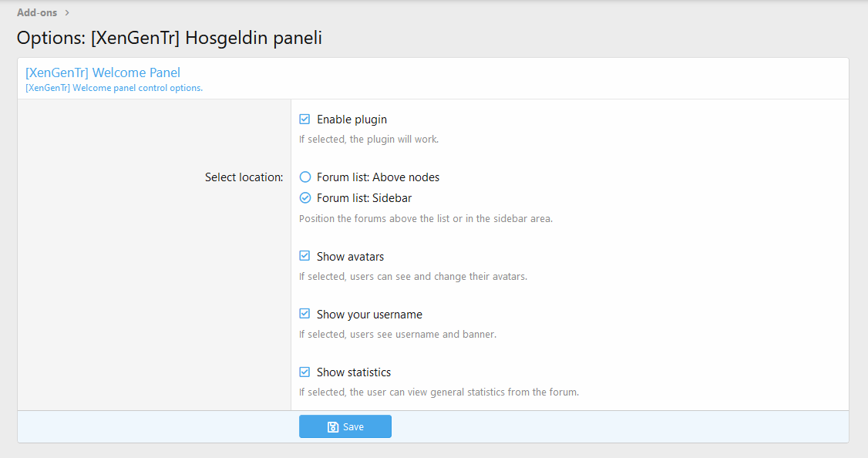868x458 pixels.
Task: Open the [XenGenTr] Welcome Panel heading link
Action: point(103,72)
